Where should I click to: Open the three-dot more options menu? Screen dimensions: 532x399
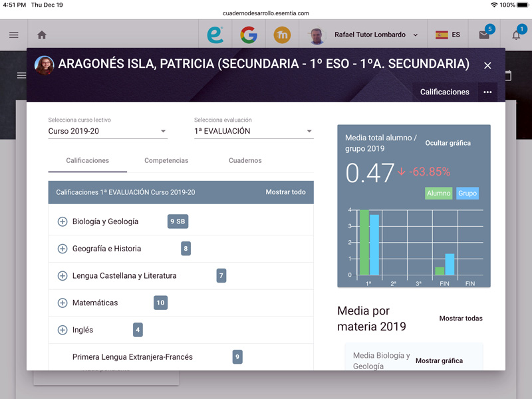point(487,92)
